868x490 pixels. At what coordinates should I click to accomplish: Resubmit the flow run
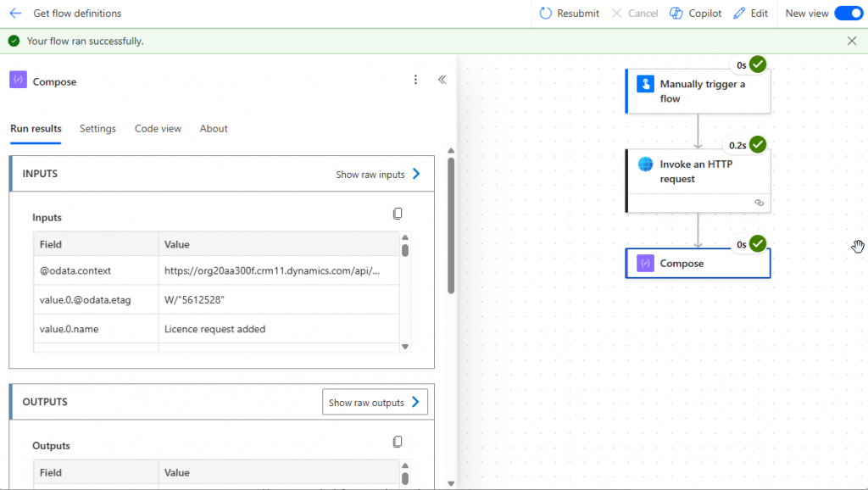click(x=569, y=14)
